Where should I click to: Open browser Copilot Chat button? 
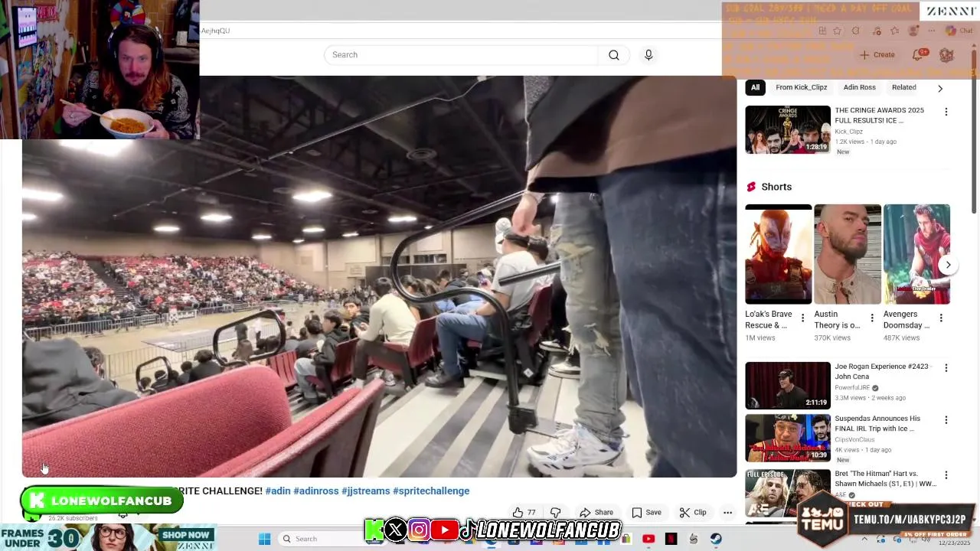click(959, 31)
